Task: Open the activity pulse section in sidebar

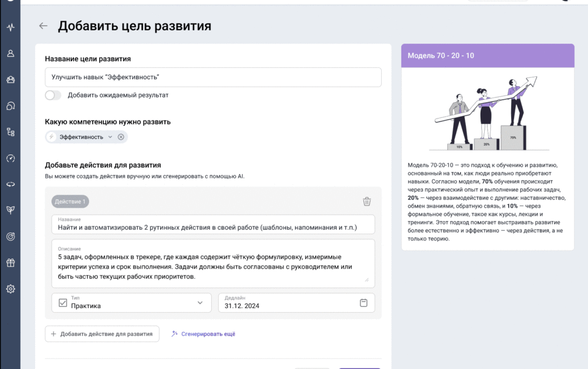Action: (x=10, y=26)
